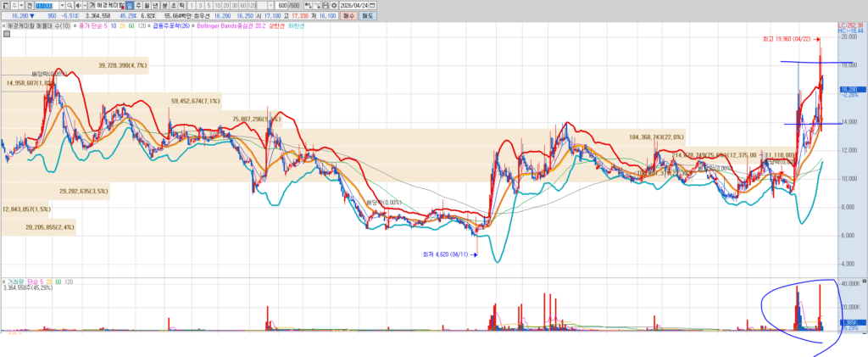Choose the 20 interval button
868x357 pixels.
225,6
